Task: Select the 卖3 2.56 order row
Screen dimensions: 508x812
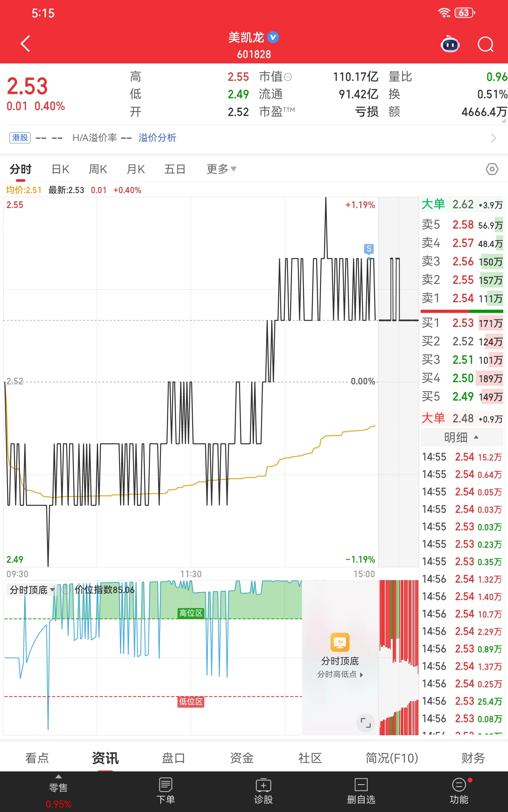Action: [x=462, y=261]
